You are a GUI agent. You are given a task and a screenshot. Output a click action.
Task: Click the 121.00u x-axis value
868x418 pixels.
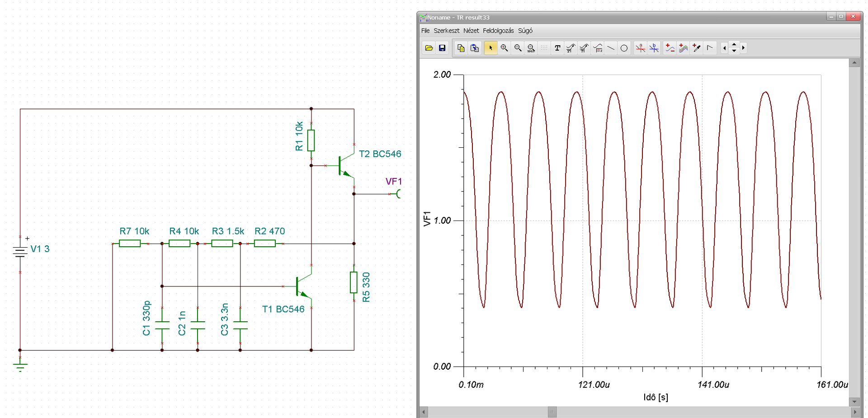pyautogui.click(x=594, y=385)
